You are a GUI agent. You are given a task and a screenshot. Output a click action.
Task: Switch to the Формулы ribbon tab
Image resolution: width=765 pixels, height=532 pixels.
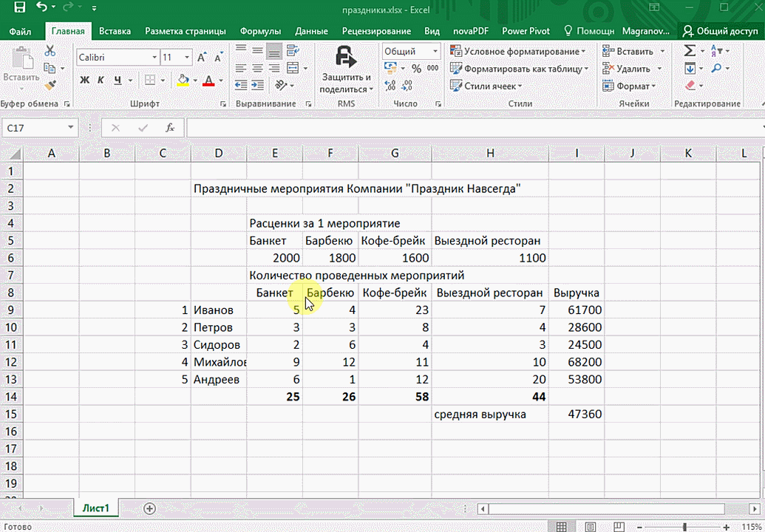[260, 31]
